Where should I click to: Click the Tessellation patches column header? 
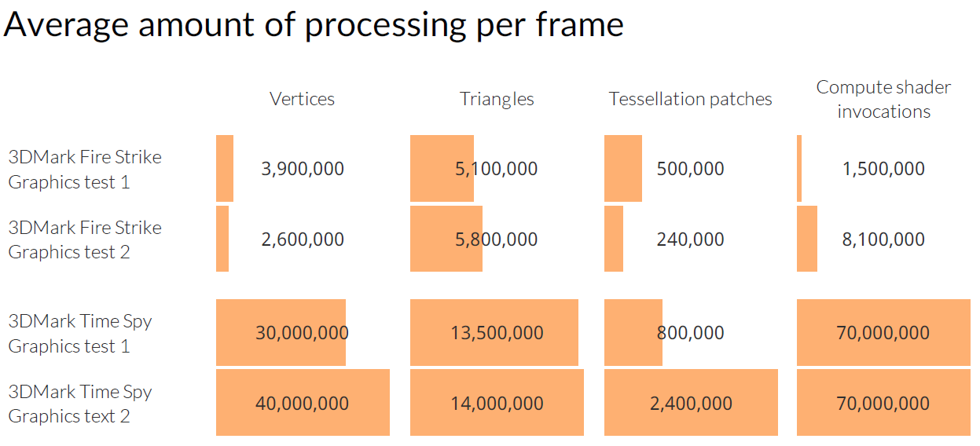point(690,99)
